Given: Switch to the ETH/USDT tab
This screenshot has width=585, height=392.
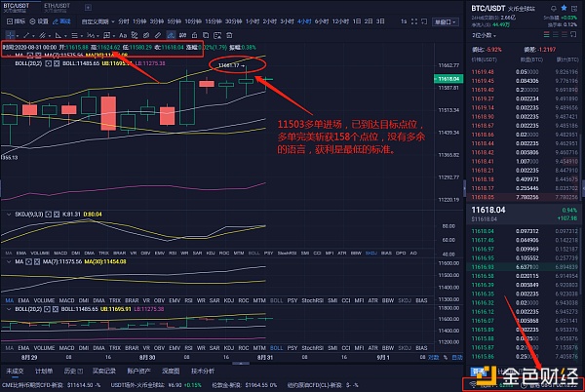Looking at the screenshot, I should (x=58, y=7).
